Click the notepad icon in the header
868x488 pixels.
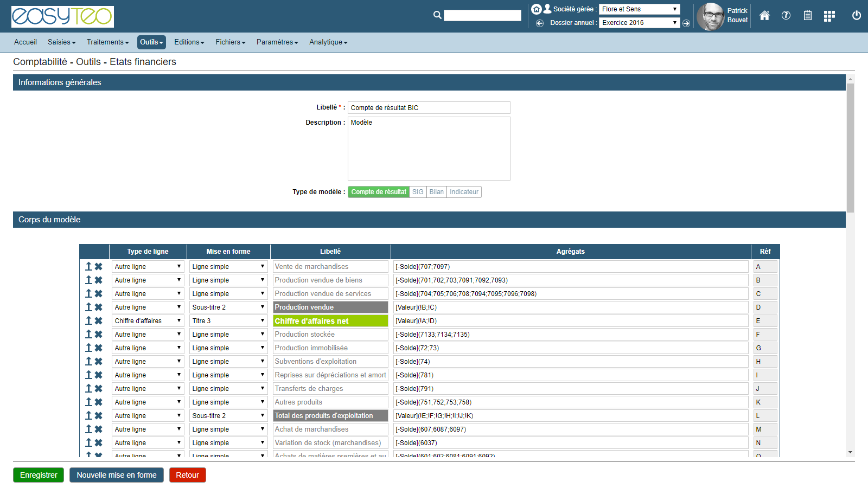[807, 16]
